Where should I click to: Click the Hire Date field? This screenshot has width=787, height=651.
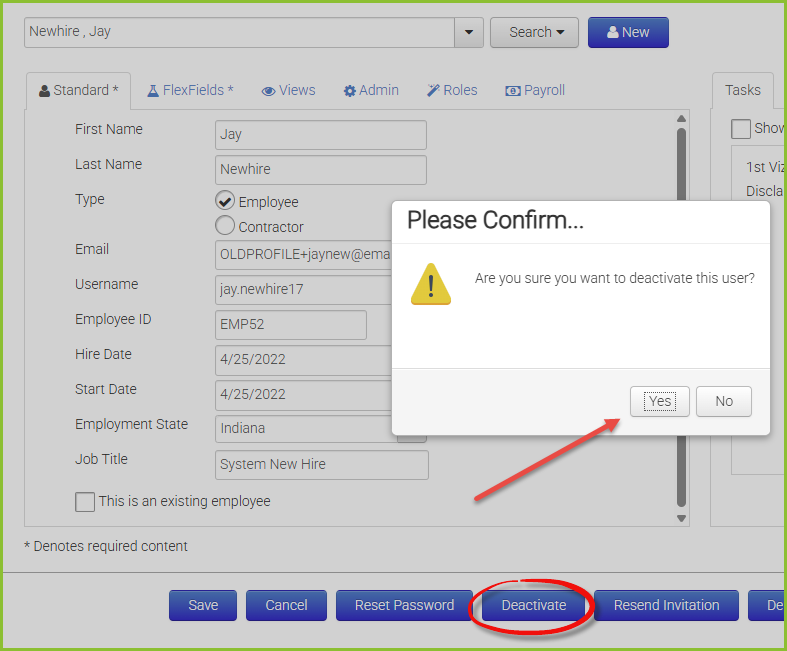[x=304, y=360]
